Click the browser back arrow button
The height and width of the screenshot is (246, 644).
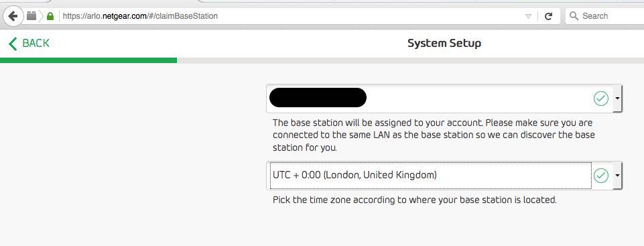point(13,17)
